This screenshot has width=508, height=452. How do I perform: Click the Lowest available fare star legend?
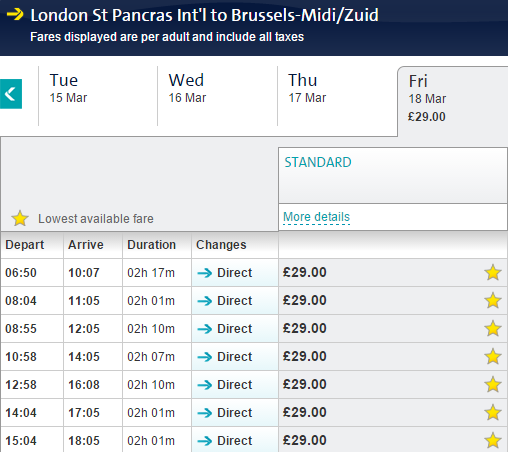[20, 218]
